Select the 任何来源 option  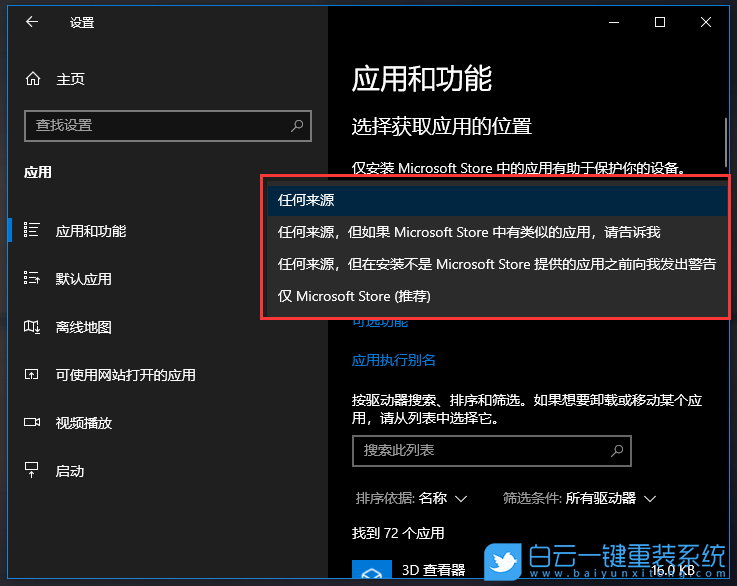[x=497, y=200]
